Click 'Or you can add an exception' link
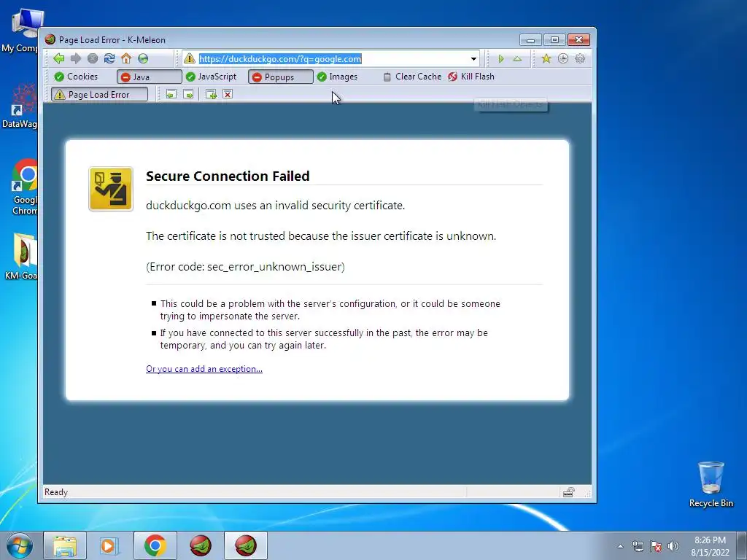The image size is (747, 560). point(204,368)
